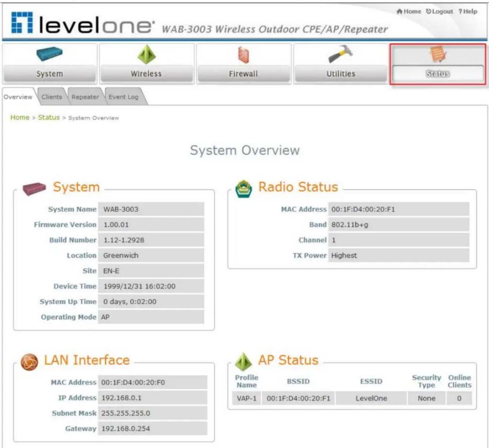Click the System Overview breadcrumb text
Viewport: 489px width, 448px height.
(94, 118)
